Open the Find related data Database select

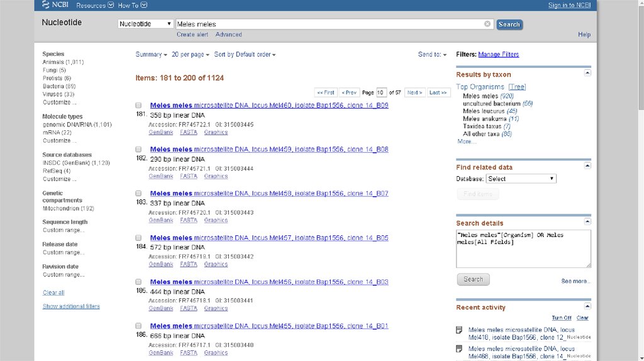click(x=521, y=179)
